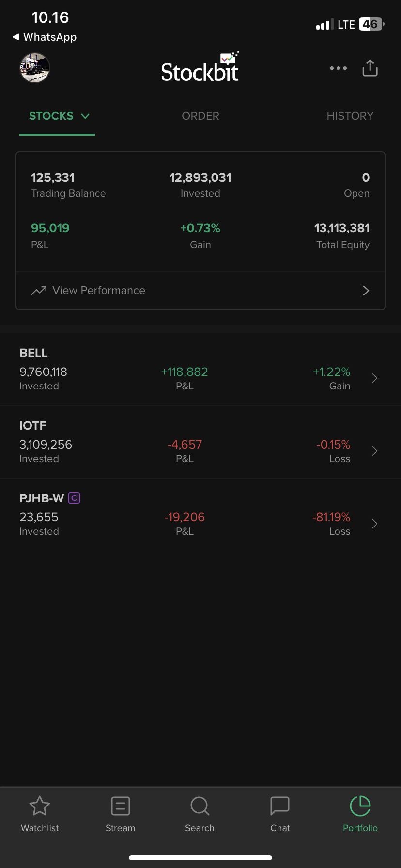401x868 pixels.
Task: Tap View Performance link
Action: [x=99, y=291]
